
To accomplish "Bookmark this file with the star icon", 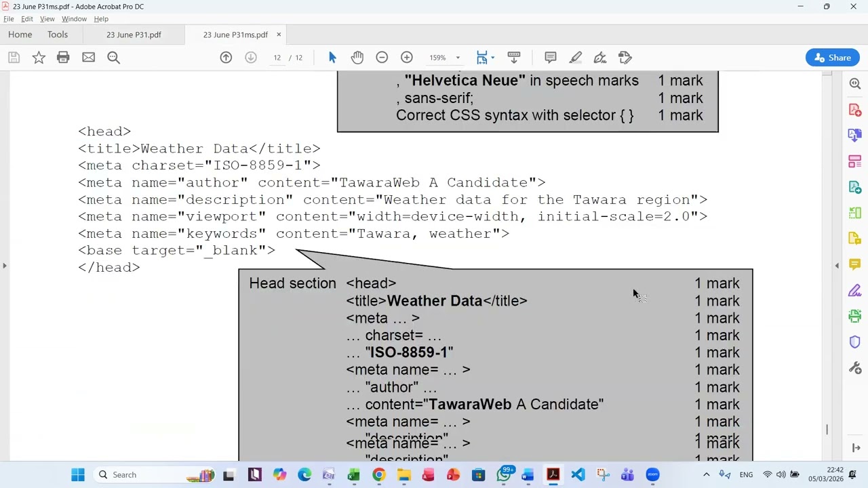I will click(39, 58).
